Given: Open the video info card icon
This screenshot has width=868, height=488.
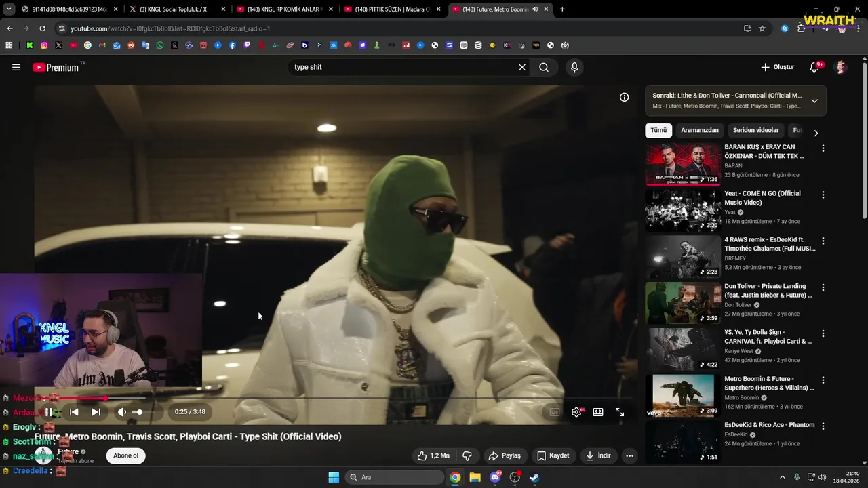Looking at the screenshot, I should [624, 97].
